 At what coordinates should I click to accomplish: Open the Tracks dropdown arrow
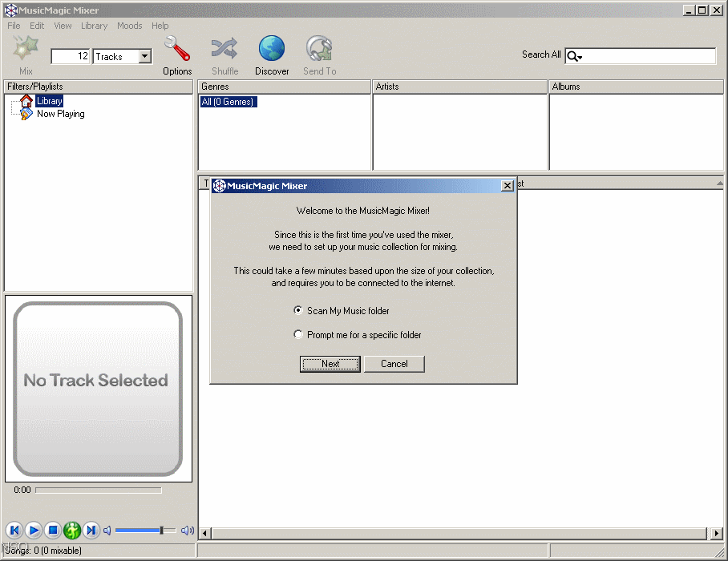pos(145,56)
